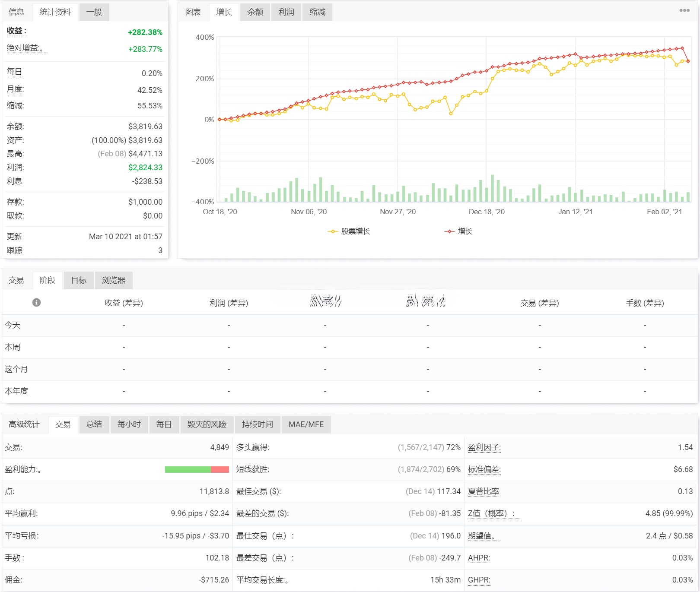The width and height of the screenshot is (700, 592).
Task: Open the 浏览器 tab
Action: pos(113,280)
